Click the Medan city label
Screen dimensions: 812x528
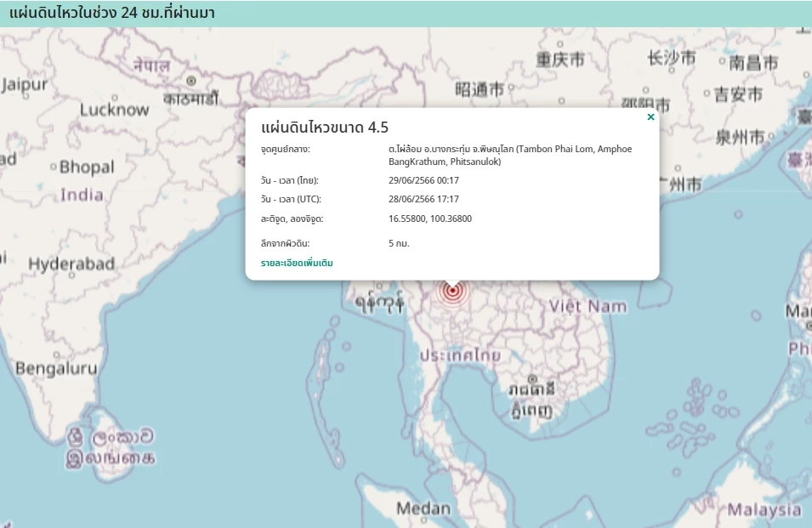pyautogui.click(x=423, y=508)
